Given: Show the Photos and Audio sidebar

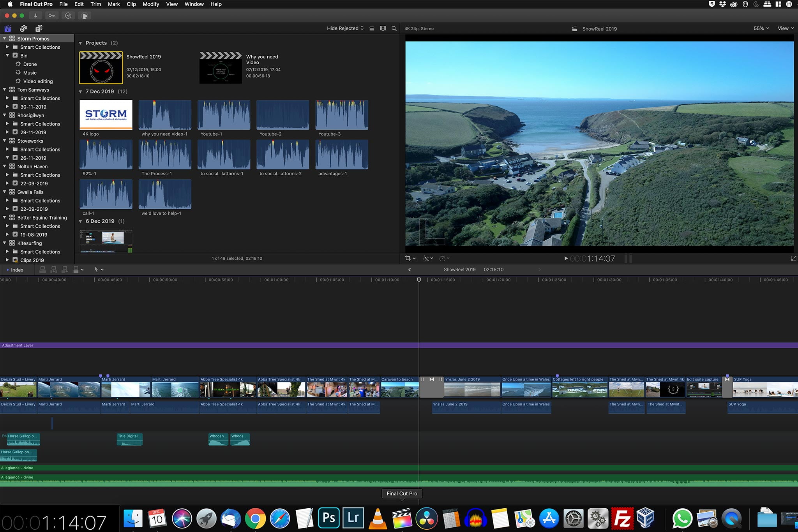Looking at the screenshot, I should [23, 28].
